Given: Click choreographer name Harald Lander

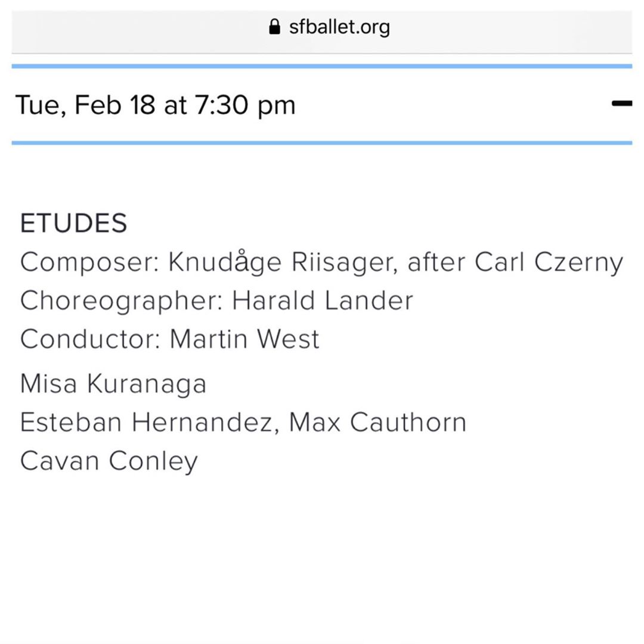Looking at the screenshot, I should point(322,301).
